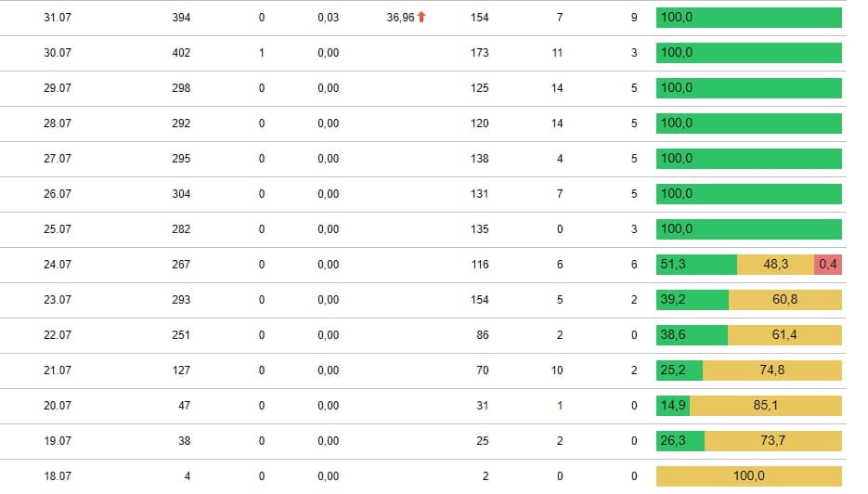Select the red 0,4 bar segment

[827, 264]
